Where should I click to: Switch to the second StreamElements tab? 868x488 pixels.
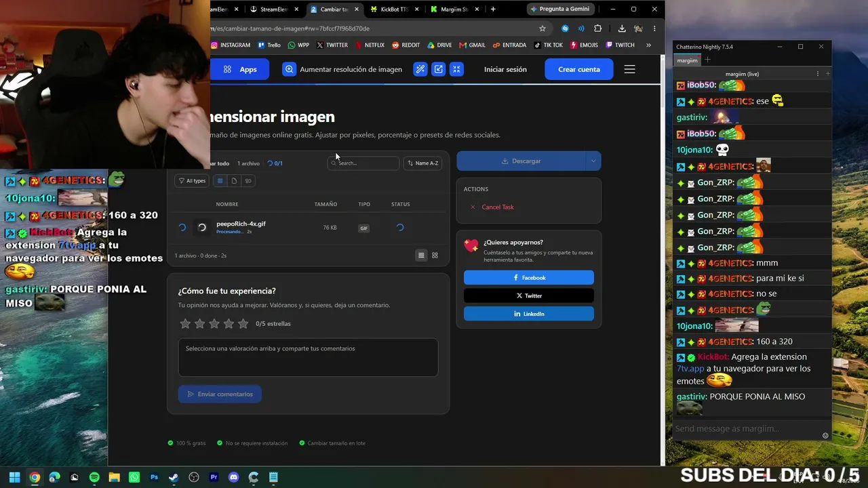(x=275, y=9)
